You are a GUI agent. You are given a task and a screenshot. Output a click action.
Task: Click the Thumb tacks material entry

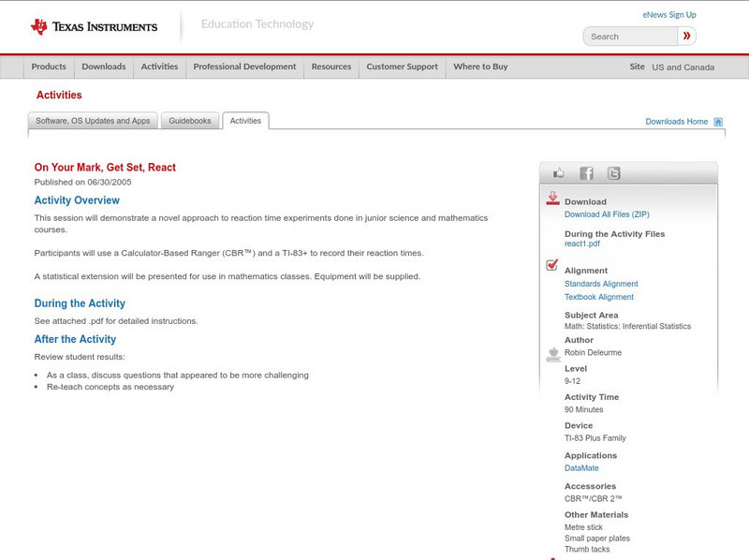(x=587, y=550)
